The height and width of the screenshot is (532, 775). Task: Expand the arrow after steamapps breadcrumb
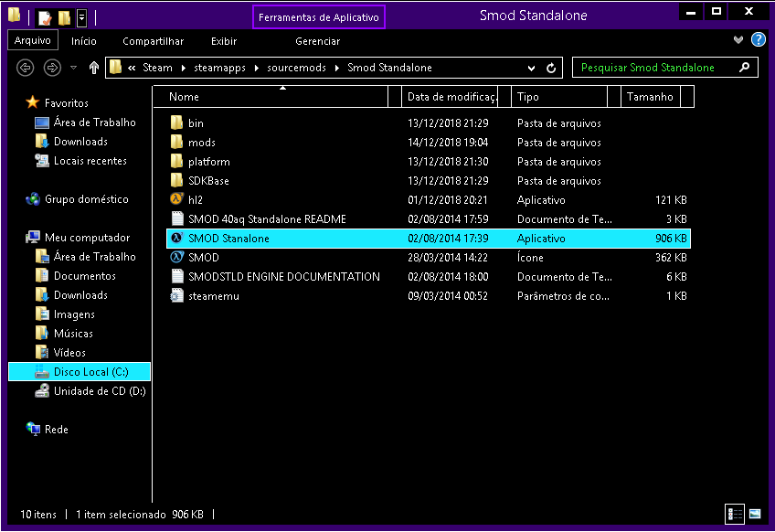(x=257, y=68)
